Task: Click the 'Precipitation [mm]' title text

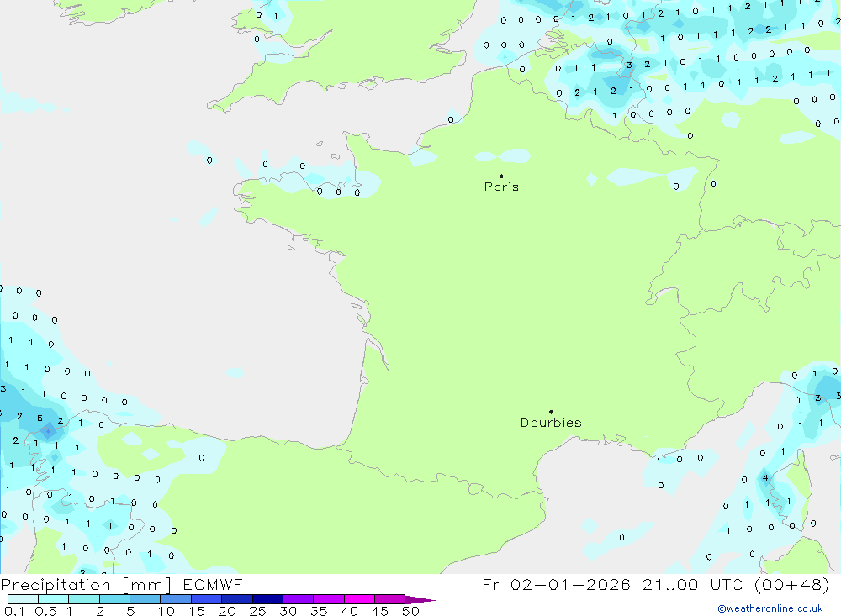Action: point(86,585)
